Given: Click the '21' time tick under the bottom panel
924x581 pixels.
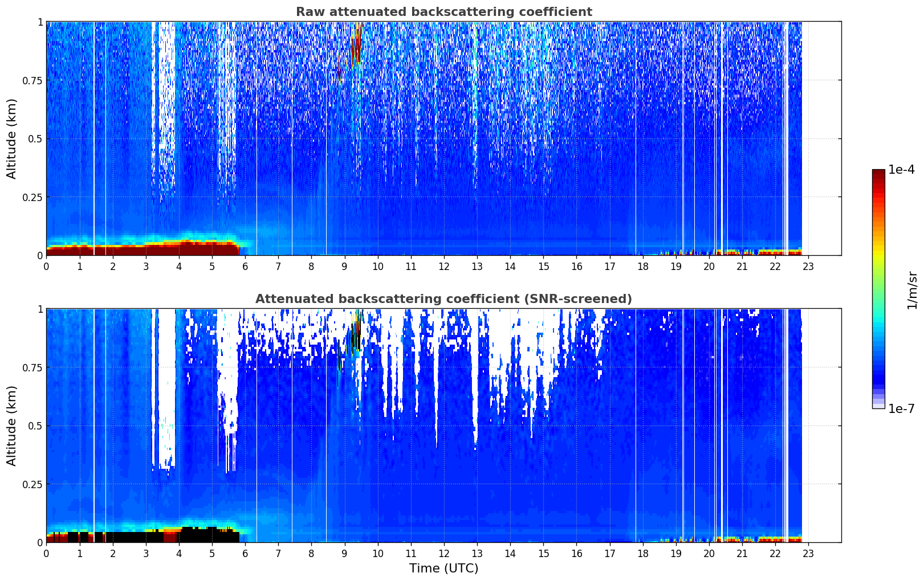Looking at the screenshot, I should (742, 553).
